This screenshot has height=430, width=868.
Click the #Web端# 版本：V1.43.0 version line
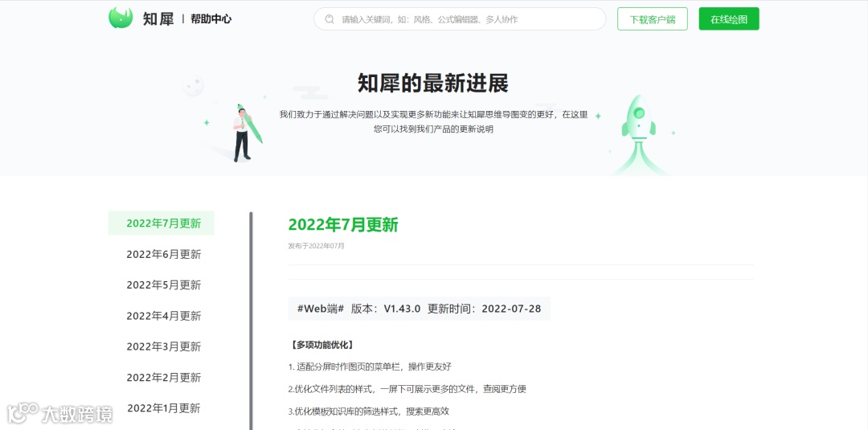[419, 309]
